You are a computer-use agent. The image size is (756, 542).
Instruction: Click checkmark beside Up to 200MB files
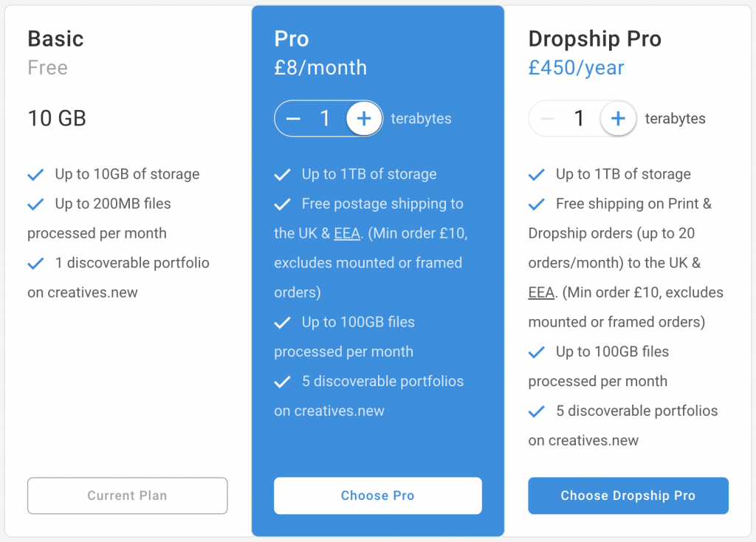coord(35,205)
